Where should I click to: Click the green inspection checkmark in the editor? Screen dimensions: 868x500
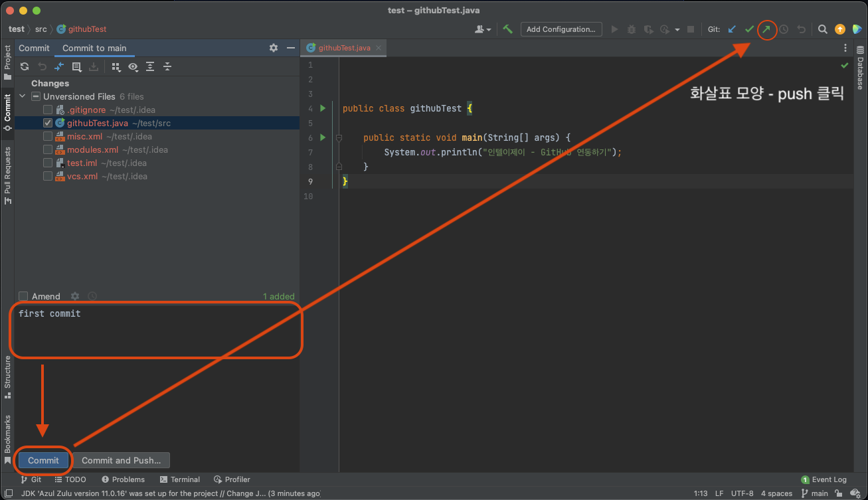coord(845,66)
